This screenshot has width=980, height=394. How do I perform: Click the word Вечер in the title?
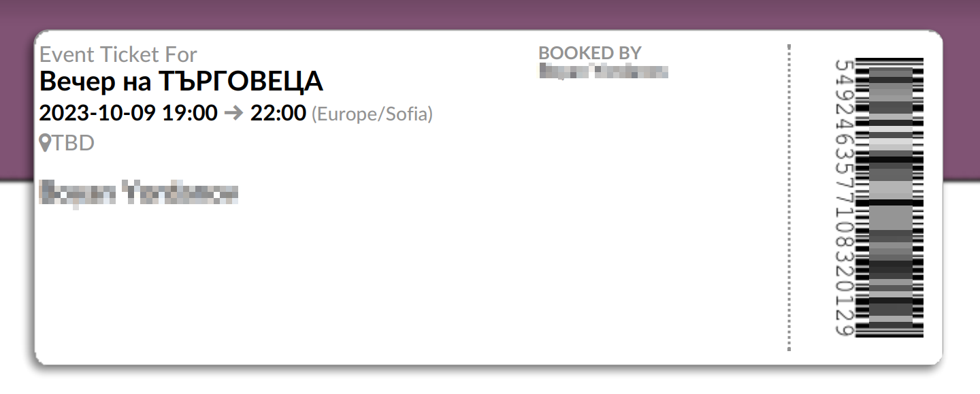[x=73, y=82]
